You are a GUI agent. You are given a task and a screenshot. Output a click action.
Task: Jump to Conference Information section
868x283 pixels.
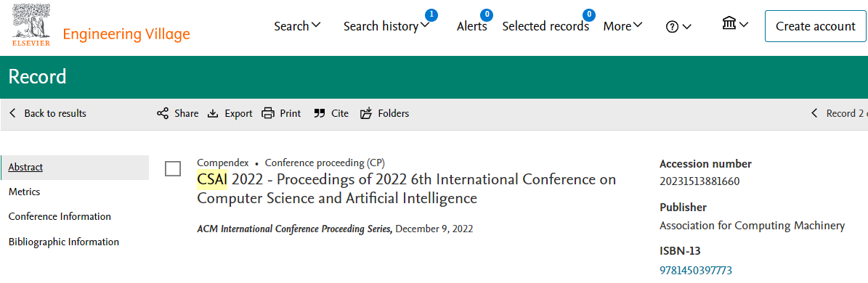point(60,217)
